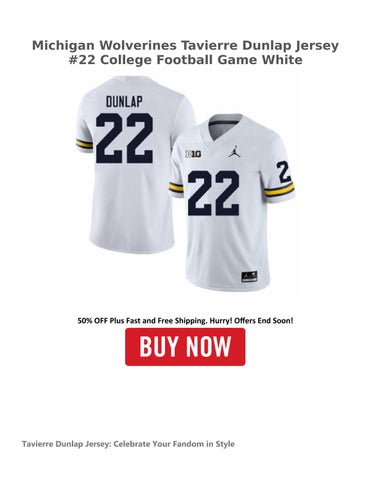Screen dimensions: 371x480
Task: Click the sleeve number on the front jersey
Action: pos(284,172)
